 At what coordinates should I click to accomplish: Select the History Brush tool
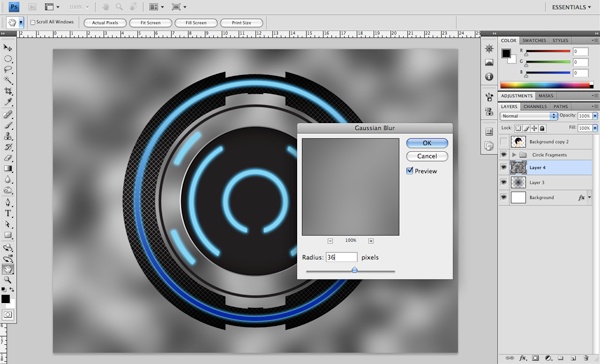pos(8,147)
